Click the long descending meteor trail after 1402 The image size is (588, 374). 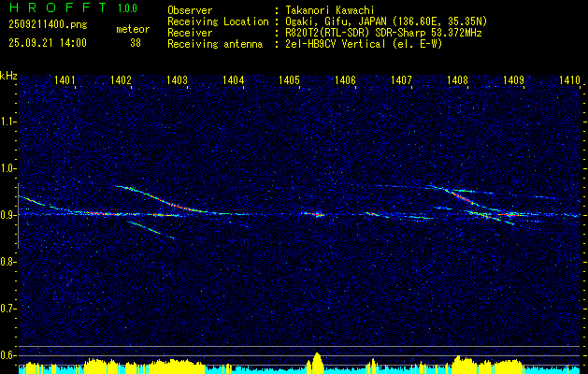point(161,199)
